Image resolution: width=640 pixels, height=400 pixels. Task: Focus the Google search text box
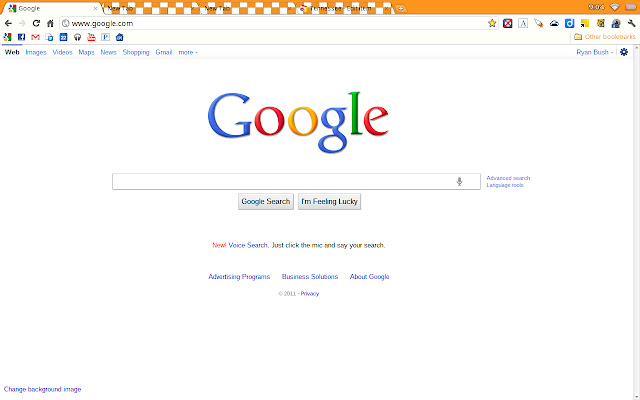point(296,182)
